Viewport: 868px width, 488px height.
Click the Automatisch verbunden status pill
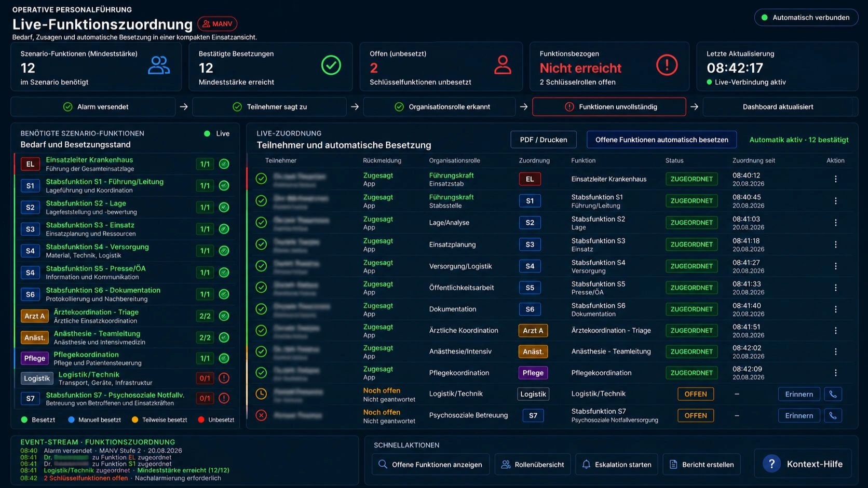point(806,18)
